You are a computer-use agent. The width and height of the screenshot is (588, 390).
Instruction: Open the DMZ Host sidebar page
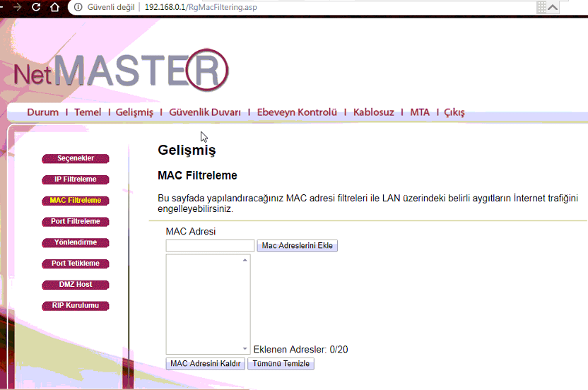pos(76,285)
